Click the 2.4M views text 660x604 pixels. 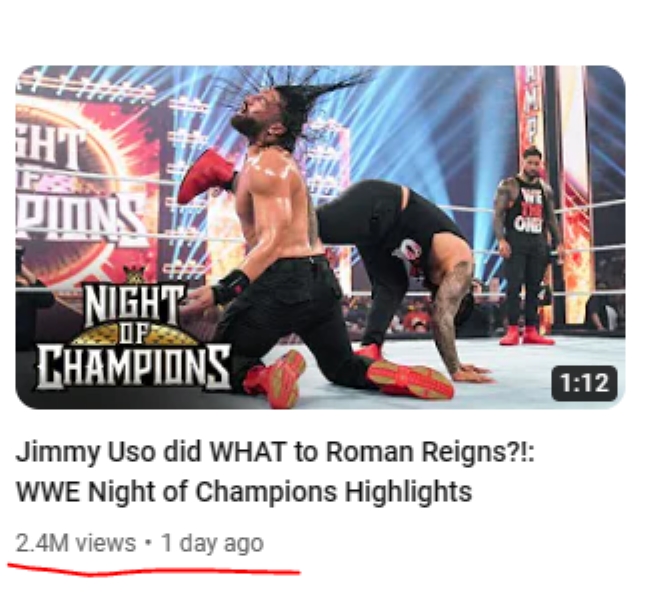coord(76,543)
